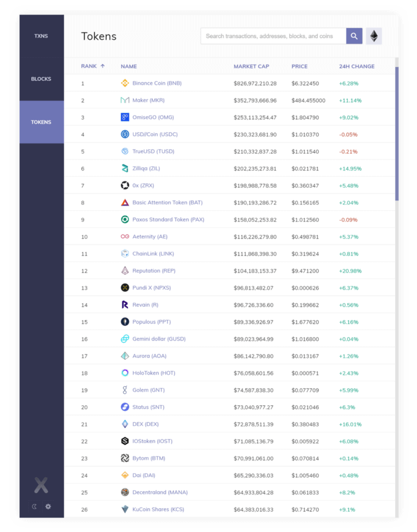
Task: Click the 0x (ZRX) token icon
Action: [125, 185]
